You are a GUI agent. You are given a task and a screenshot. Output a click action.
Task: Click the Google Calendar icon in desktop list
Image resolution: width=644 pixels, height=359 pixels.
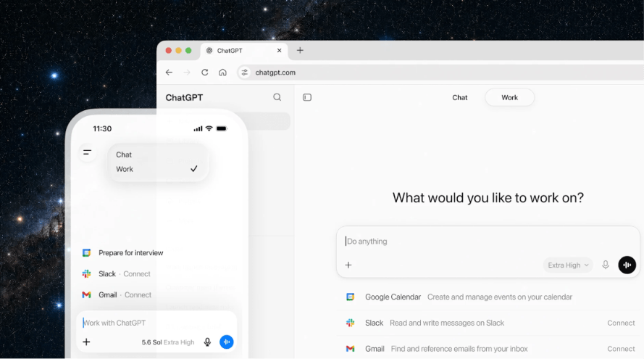click(x=350, y=297)
